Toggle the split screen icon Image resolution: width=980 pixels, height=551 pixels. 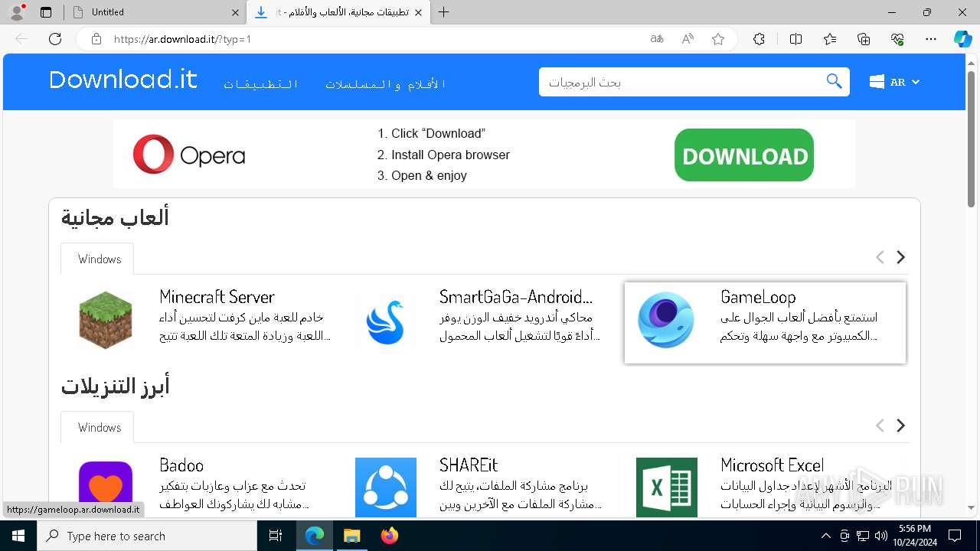pos(795,39)
